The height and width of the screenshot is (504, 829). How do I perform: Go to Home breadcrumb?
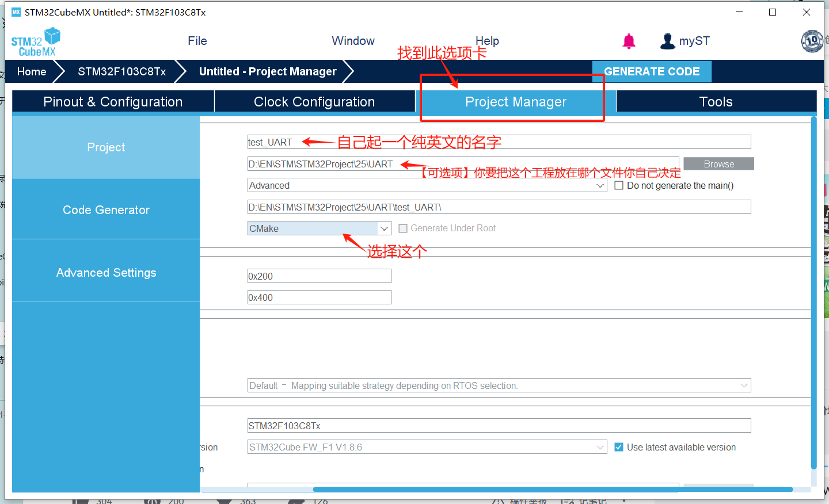32,71
